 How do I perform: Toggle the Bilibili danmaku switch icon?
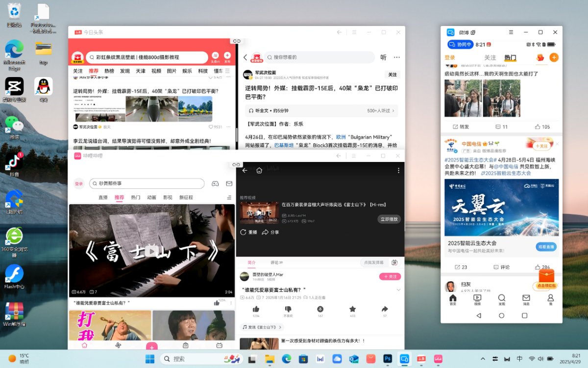[394, 263]
